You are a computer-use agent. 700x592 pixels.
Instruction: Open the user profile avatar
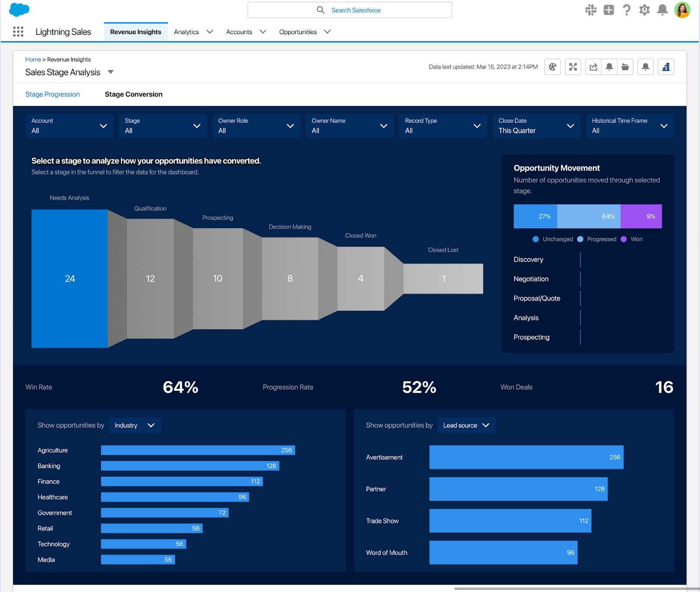682,10
